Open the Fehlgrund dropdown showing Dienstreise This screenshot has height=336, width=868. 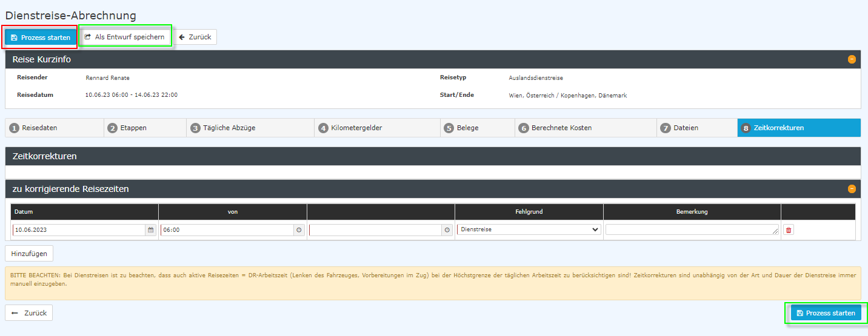(529, 230)
